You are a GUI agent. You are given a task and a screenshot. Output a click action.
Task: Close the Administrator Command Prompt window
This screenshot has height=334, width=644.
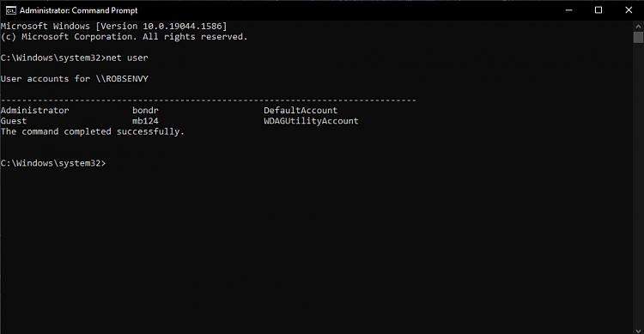(x=629, y=10)
